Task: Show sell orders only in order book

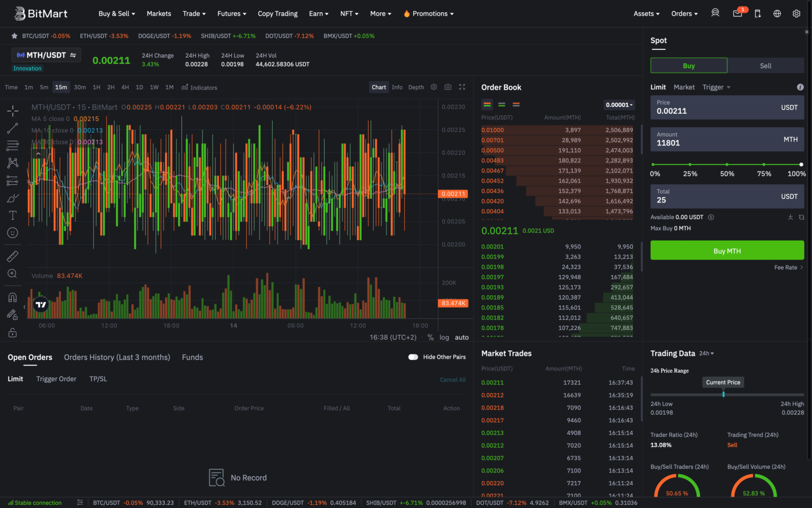Action: click(x=516, y=104)
